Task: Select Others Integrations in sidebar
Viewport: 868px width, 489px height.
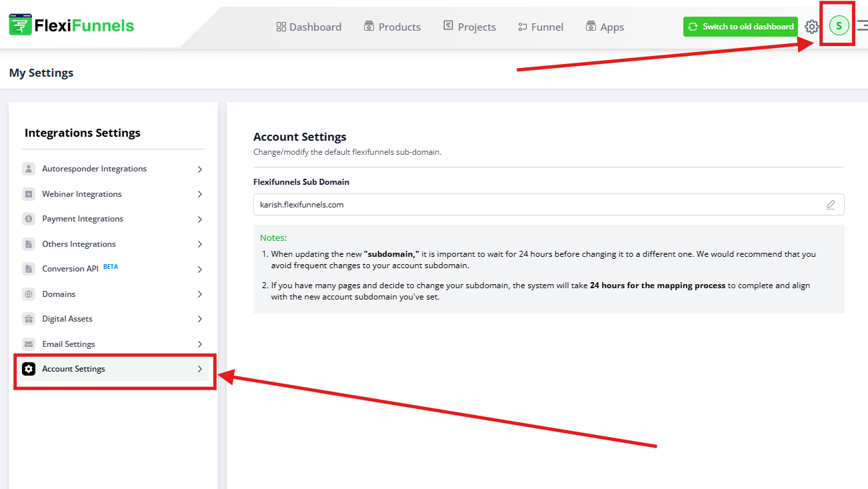Action: tap(112, 244)
